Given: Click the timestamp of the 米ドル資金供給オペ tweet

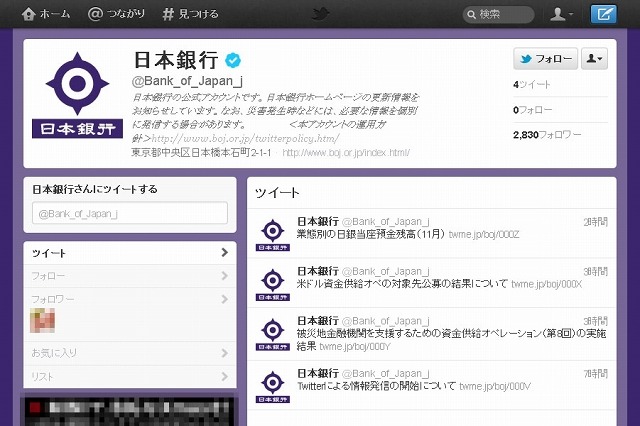Looking at the screenshot, I should 596,272.
